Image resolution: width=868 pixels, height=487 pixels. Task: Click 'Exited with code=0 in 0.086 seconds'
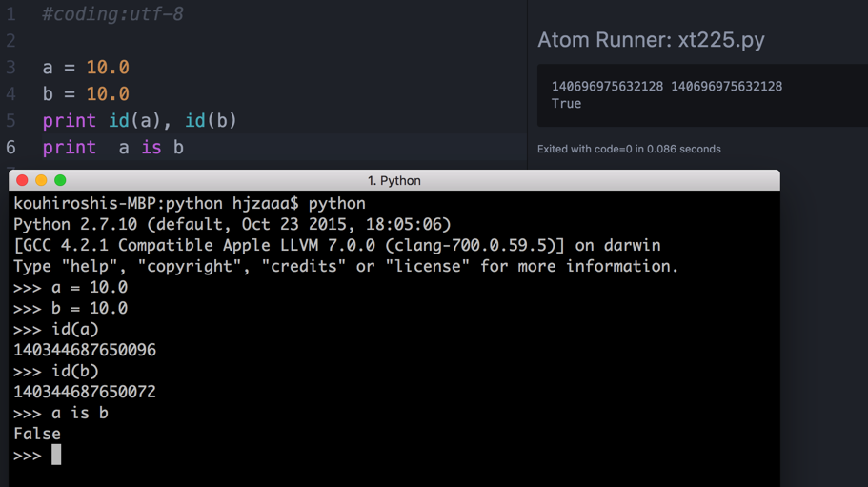(629, 149)
